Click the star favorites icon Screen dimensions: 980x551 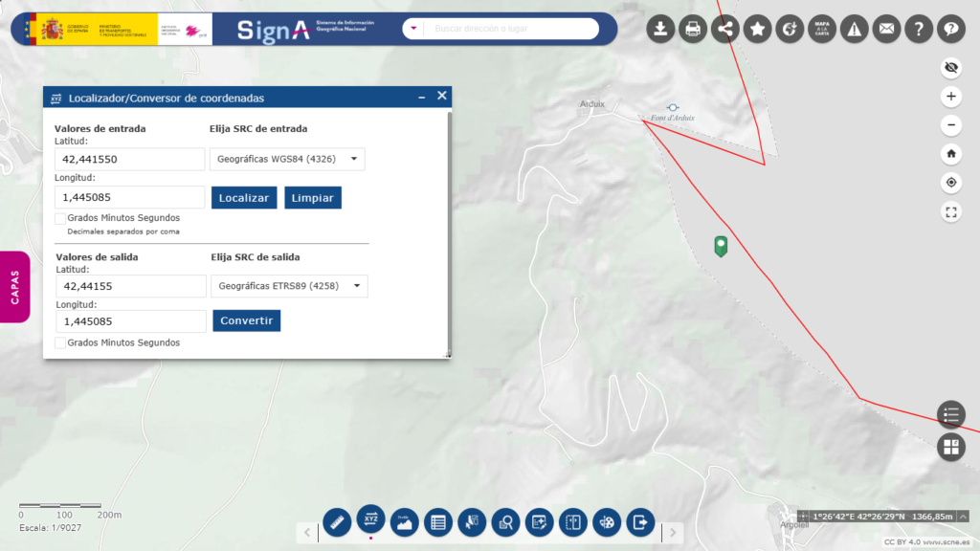pyautogui.click(x=758, y=29)
